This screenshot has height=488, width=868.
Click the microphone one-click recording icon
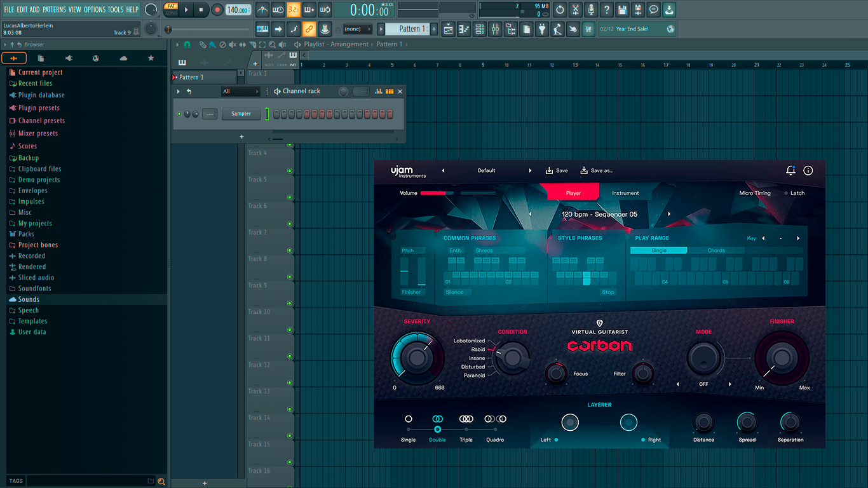[x=591, y=10]
